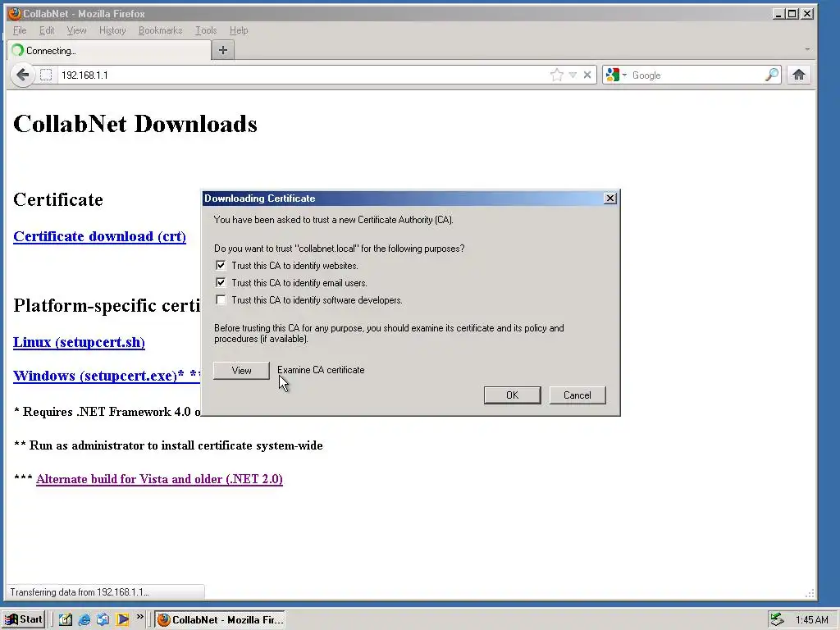Open the View menu
This screenshot has height=630, width=840.
pyautogui.click(x=76, y=30)
